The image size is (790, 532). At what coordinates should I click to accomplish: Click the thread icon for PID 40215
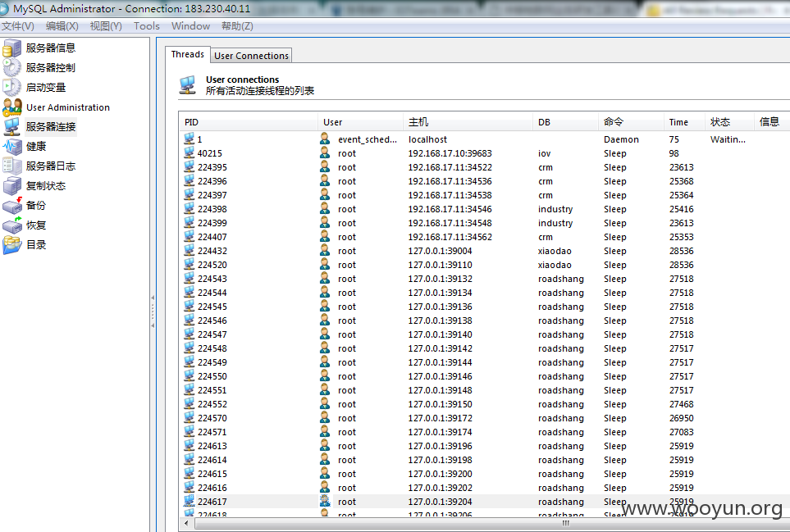[x=189, y=153]
